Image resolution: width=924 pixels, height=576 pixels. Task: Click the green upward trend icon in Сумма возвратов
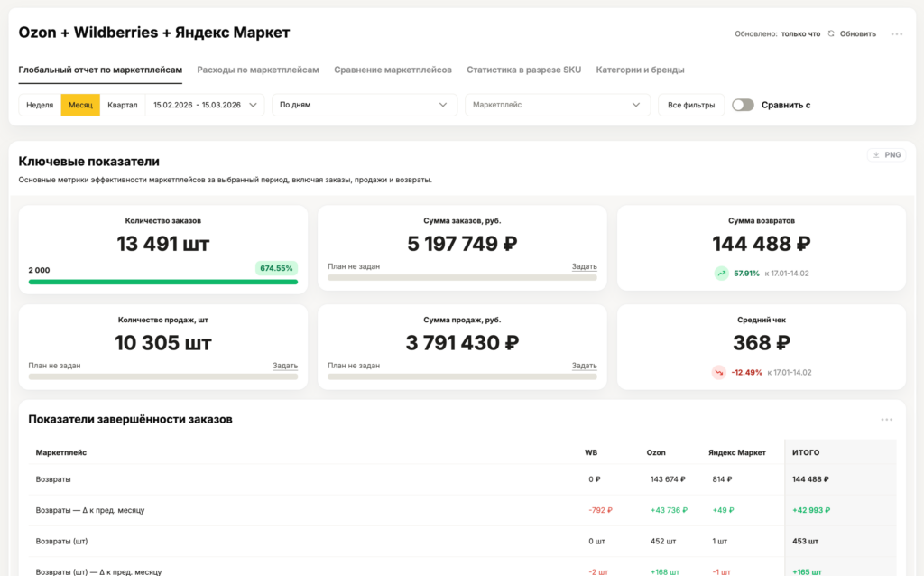point(721,273)
